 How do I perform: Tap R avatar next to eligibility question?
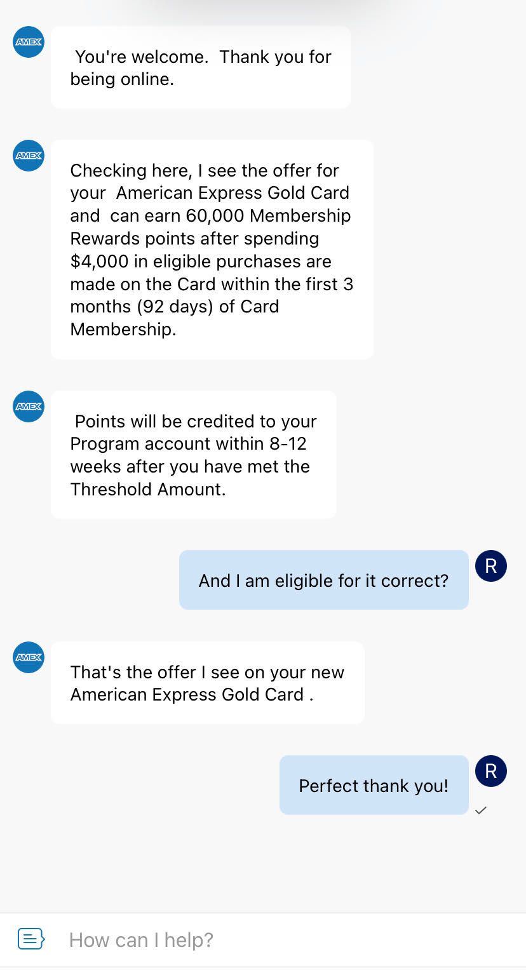pos(490,566)
